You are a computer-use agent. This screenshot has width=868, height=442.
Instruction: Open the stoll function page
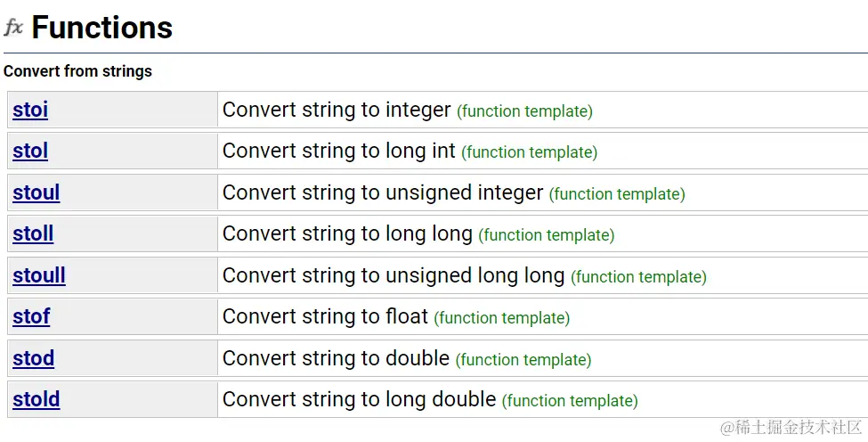click(33, 234)
